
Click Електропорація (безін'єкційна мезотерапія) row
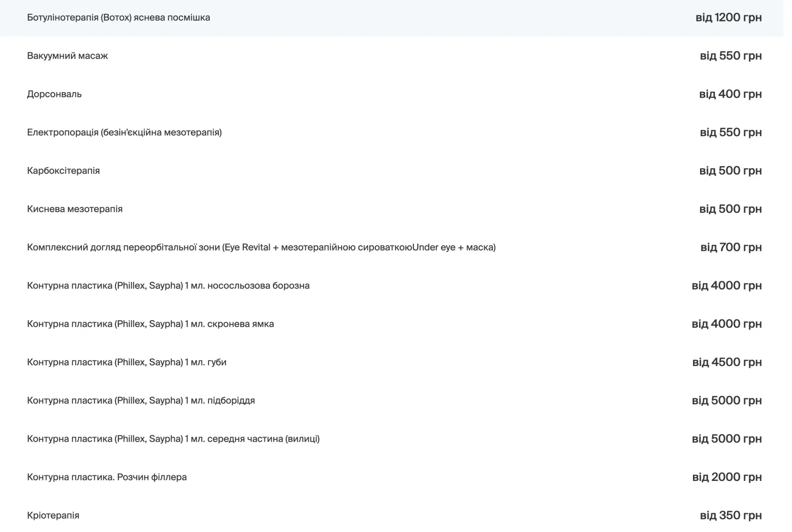124,132
